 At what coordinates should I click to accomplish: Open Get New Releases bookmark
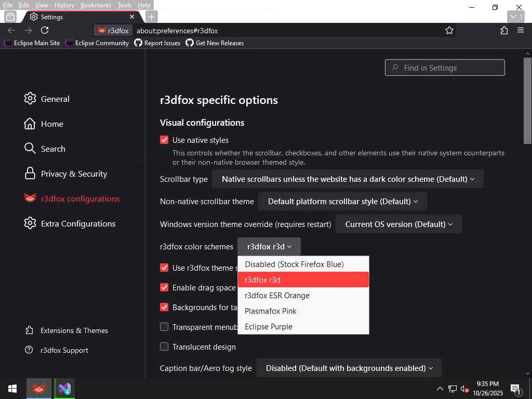coord(215,43)
